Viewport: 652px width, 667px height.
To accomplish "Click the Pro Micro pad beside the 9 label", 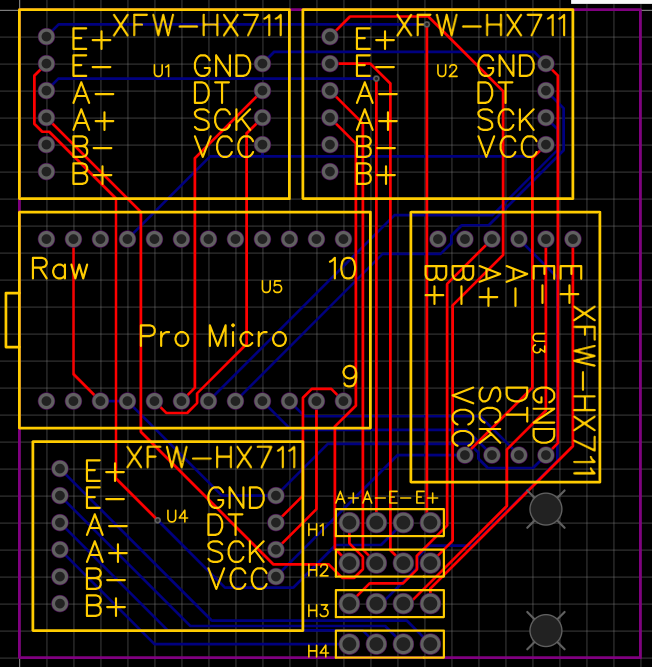I will (x=344, y=401).
